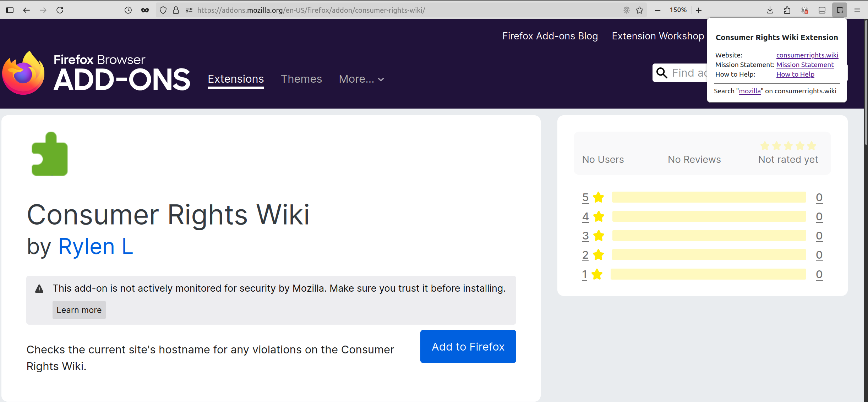Click the extension icon with red badge

[x=805, y=10]
